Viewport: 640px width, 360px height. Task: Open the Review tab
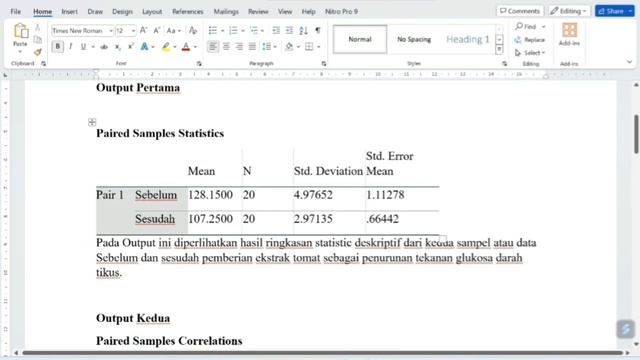258,11
